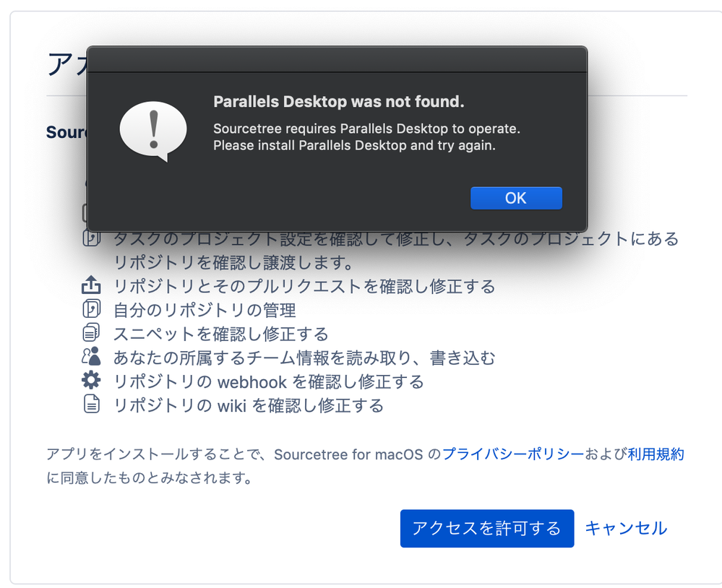This screenshot has height=588, width=722.
Task: Click the text に同意したものとみなされます。
Action: [150, 478]
